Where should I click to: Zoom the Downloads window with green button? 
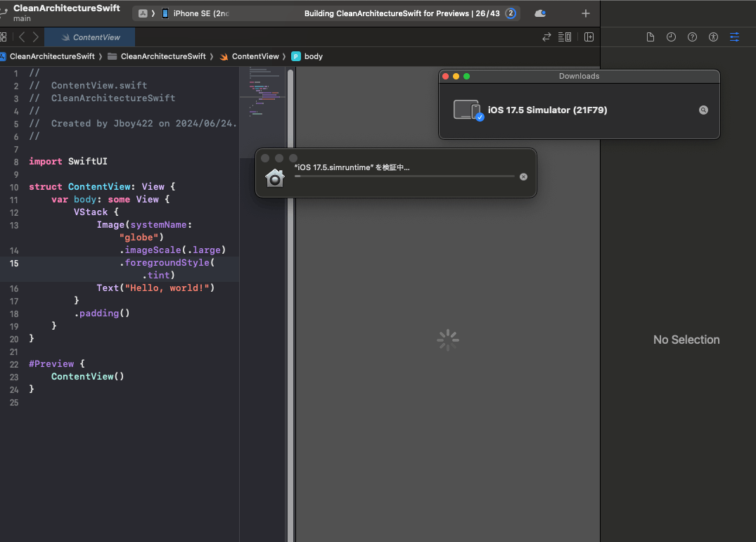pos(467,76)
